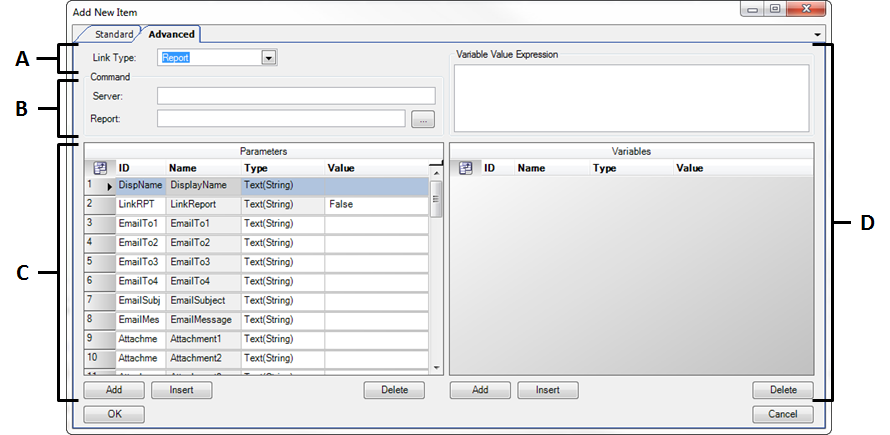890x435 pixels.
Task: Select the Advanced tab
Action: point(171,35)
